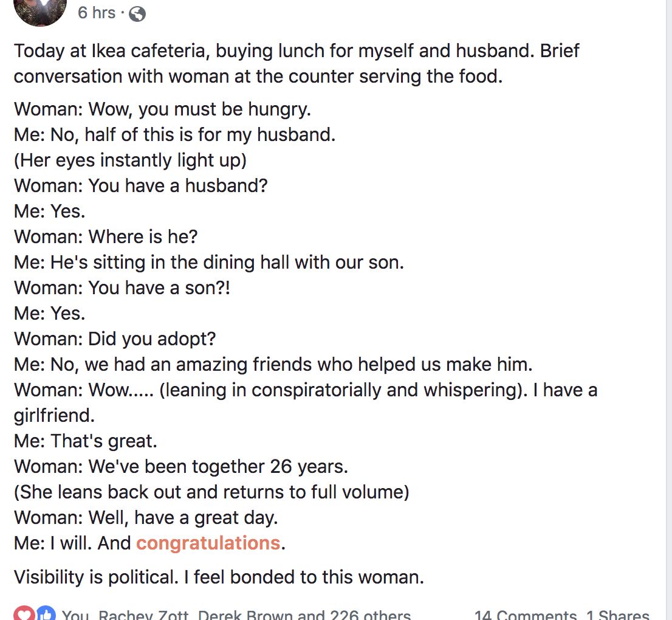This screenshot has height=620, width=672.
Task: Click the '6 hrs' post timestamp
Action: [97, 13]
